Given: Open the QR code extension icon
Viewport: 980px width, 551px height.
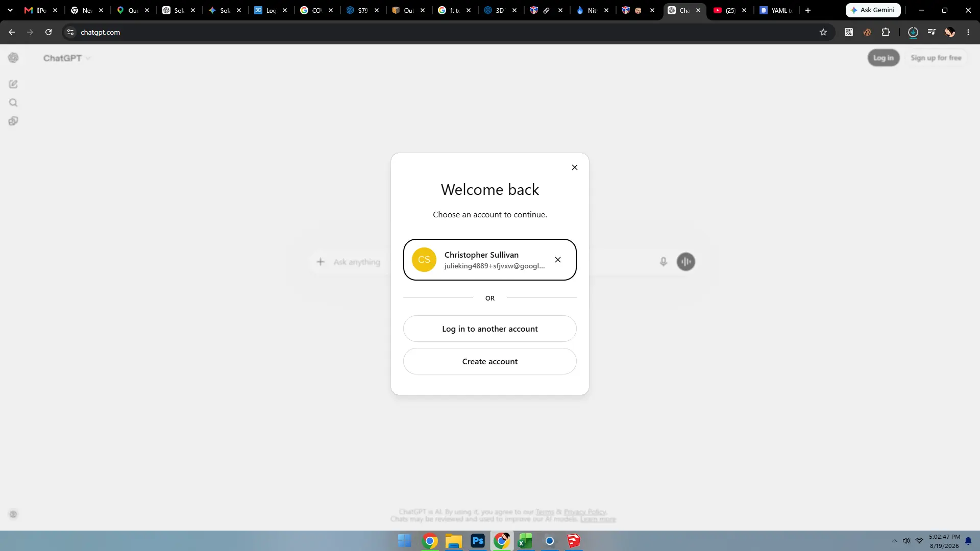Looking at the screenshot, I should 849,32.
